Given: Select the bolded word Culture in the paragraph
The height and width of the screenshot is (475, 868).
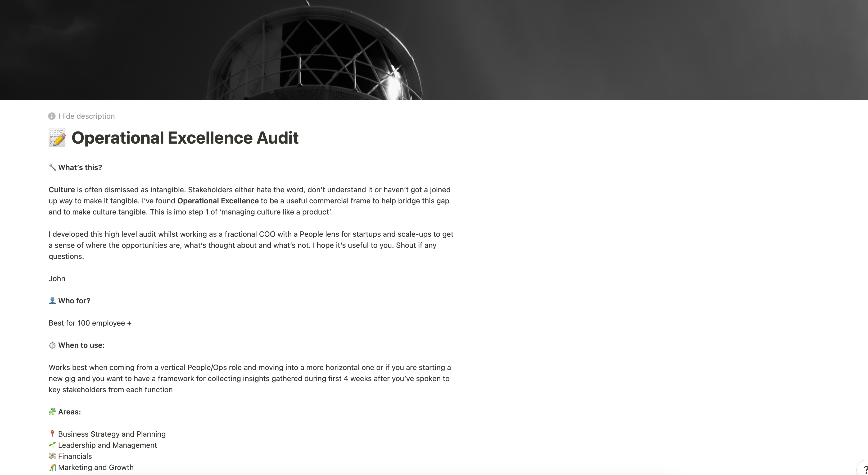Looking at the screenshot, I should pos(61,190).
